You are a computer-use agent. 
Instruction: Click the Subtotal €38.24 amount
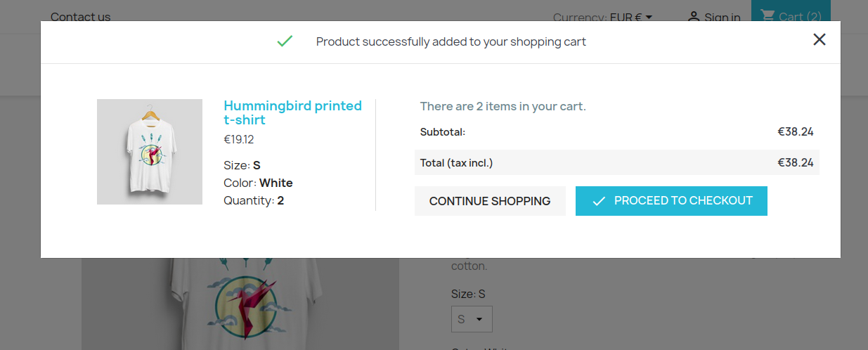pyautogui.click(x=795, y=131)
